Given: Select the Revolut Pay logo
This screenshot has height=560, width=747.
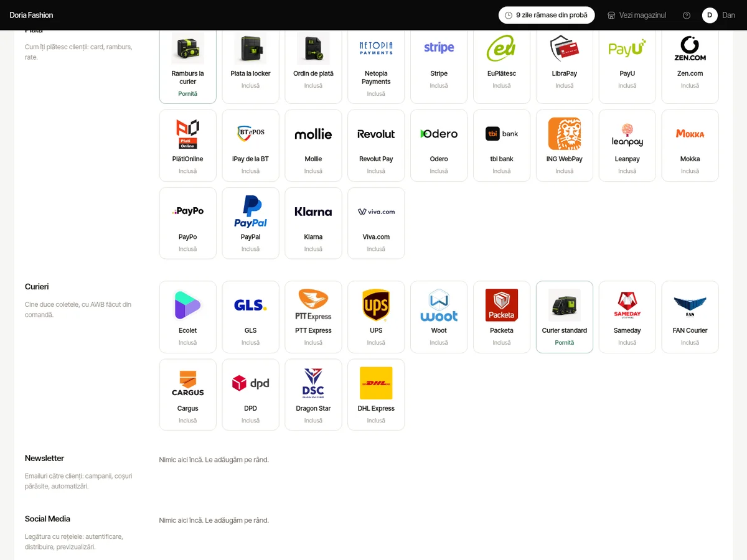Looking at the screenshot, I should tap(376, 134).
